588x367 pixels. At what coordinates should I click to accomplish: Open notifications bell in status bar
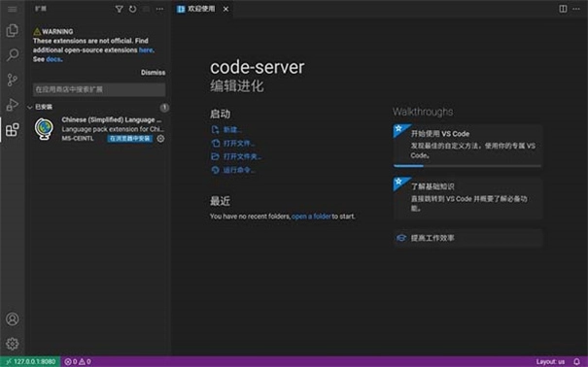pos(576,362)
